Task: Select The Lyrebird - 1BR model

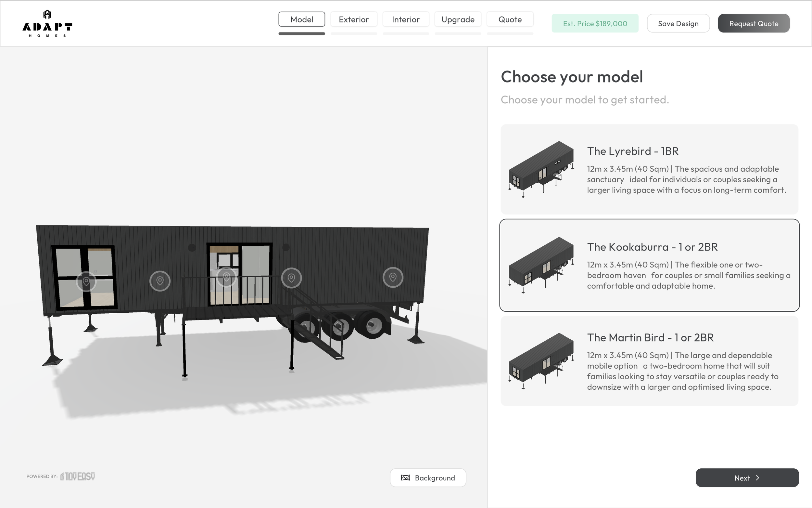Action: pyautogui.click(x=649, y=169)
